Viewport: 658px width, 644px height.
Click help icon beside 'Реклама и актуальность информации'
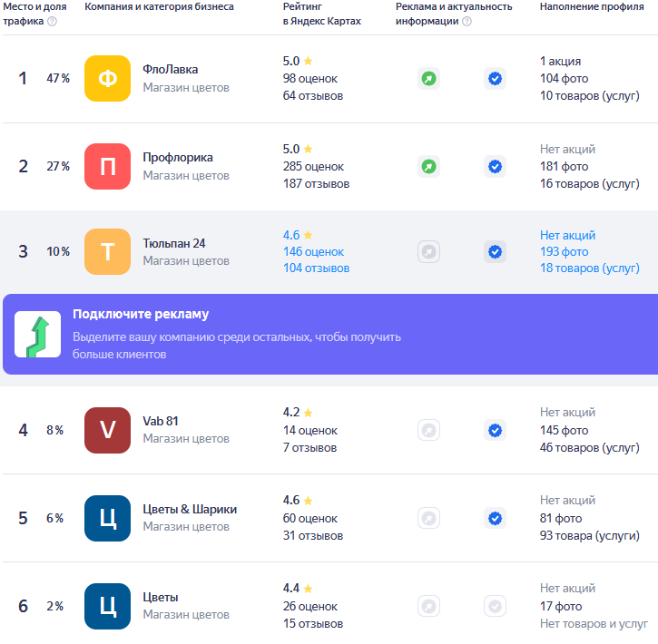pos(466,22)
